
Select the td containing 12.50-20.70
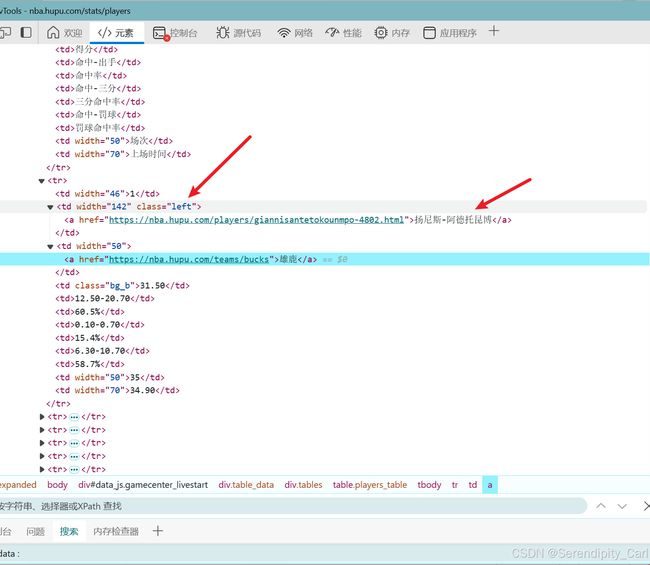[105, 298]
